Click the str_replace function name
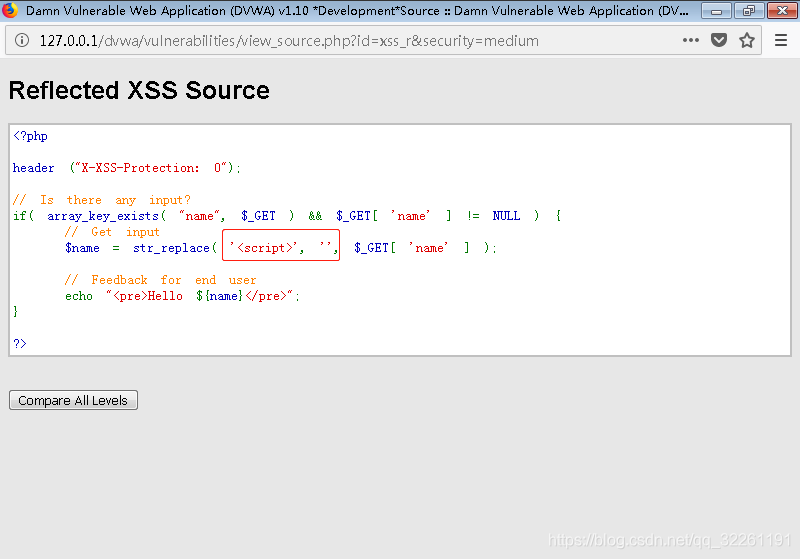 tap(171, 248)
